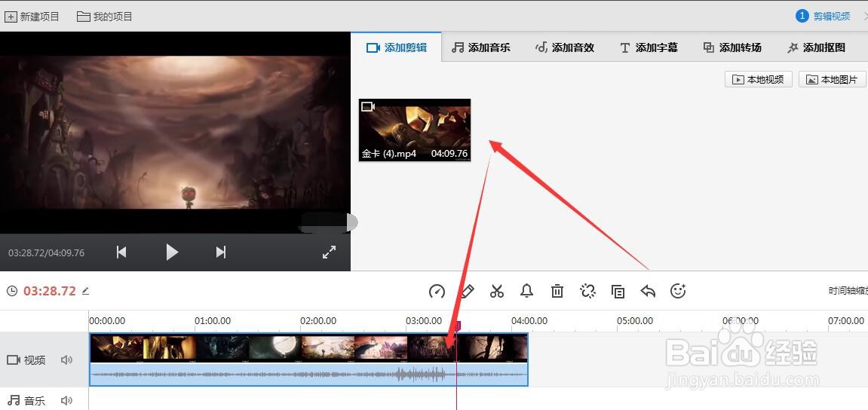Click the bell marker icon
Screen dimensions: 868x410
pos(527,291)
